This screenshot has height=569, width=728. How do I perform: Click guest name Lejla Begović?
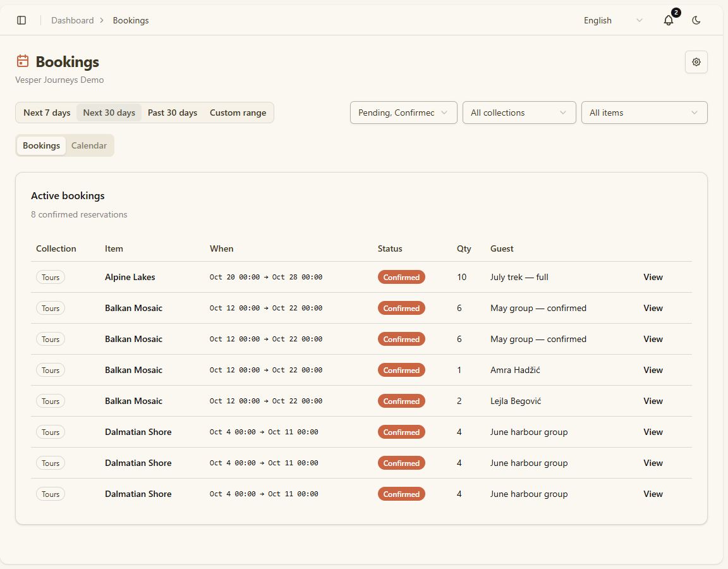pos(516,401)
